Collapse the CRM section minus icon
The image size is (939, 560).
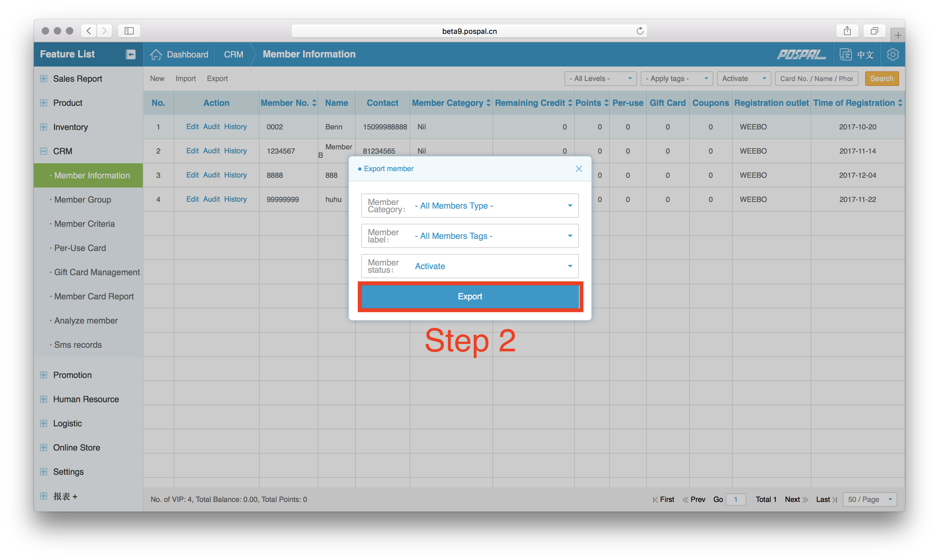click(x=44, y=151)
